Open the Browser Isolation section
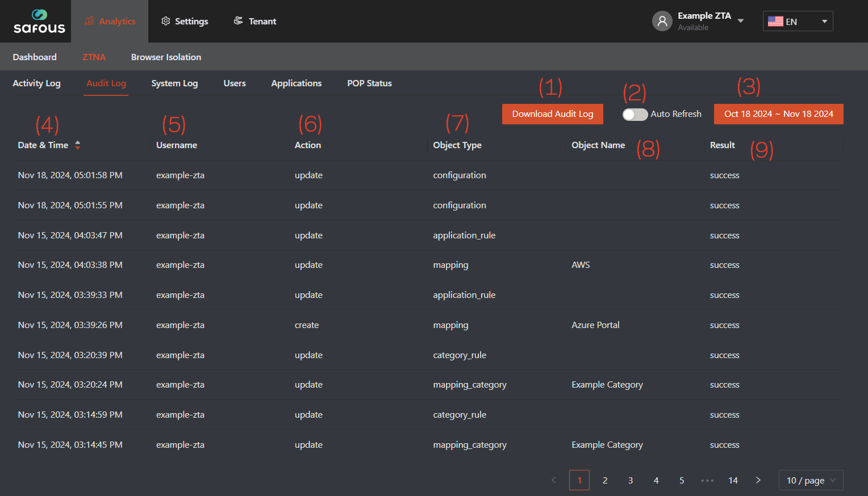This screenshot has height=496, width=868. (x=166, y=57)
